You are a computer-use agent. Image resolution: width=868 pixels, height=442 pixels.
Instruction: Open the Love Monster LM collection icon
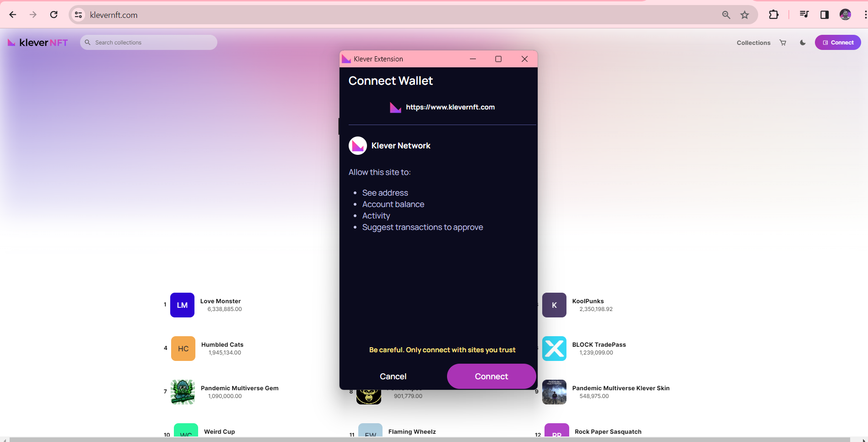(182, 305)
